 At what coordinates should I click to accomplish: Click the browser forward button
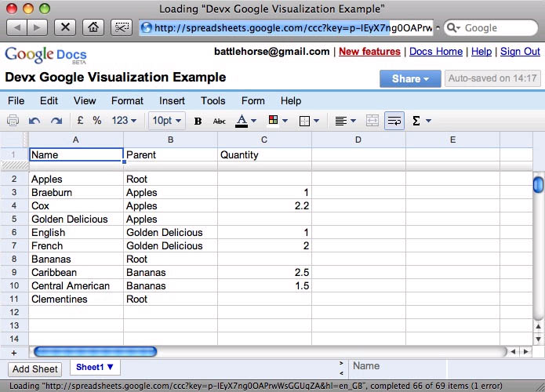(37, 27)
